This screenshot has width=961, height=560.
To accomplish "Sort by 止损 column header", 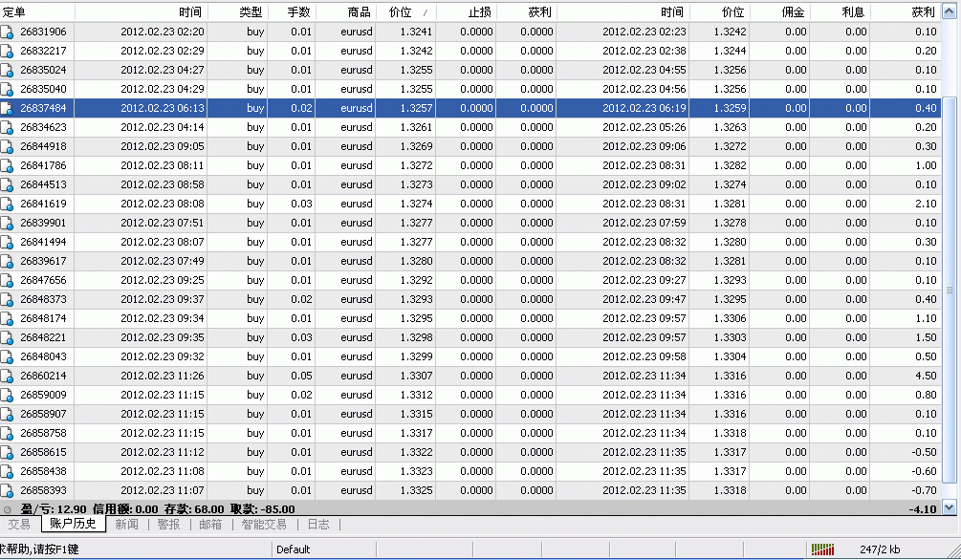I will (x=467, y=12).
